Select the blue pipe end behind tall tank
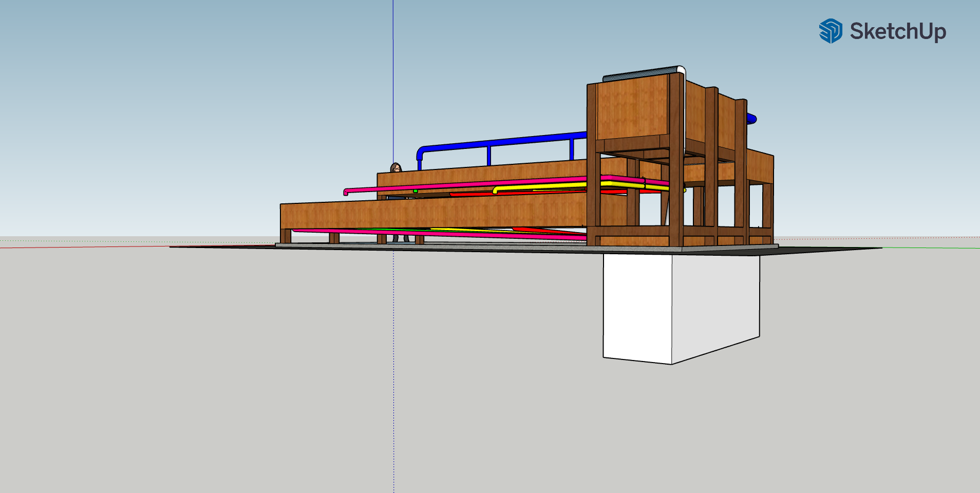 (751, 119)
